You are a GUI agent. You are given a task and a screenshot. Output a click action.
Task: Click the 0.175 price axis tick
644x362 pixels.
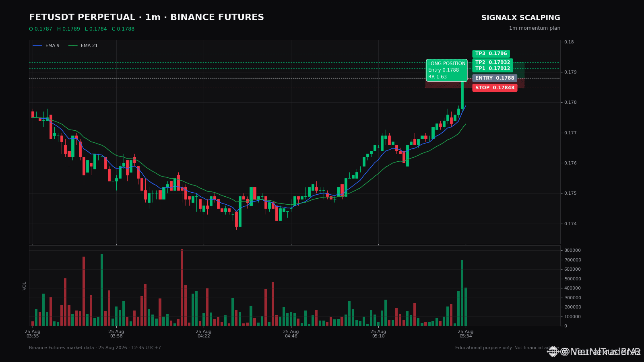click(570, 193)
